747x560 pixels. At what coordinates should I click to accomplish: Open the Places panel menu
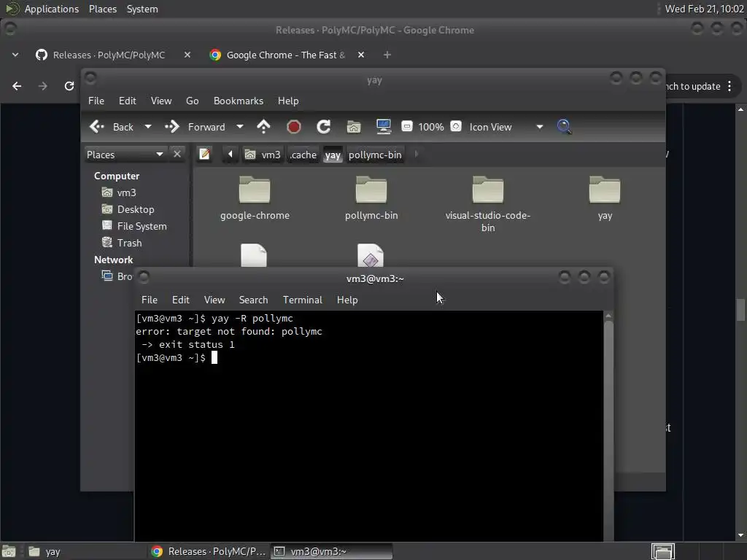pos(103,9)
